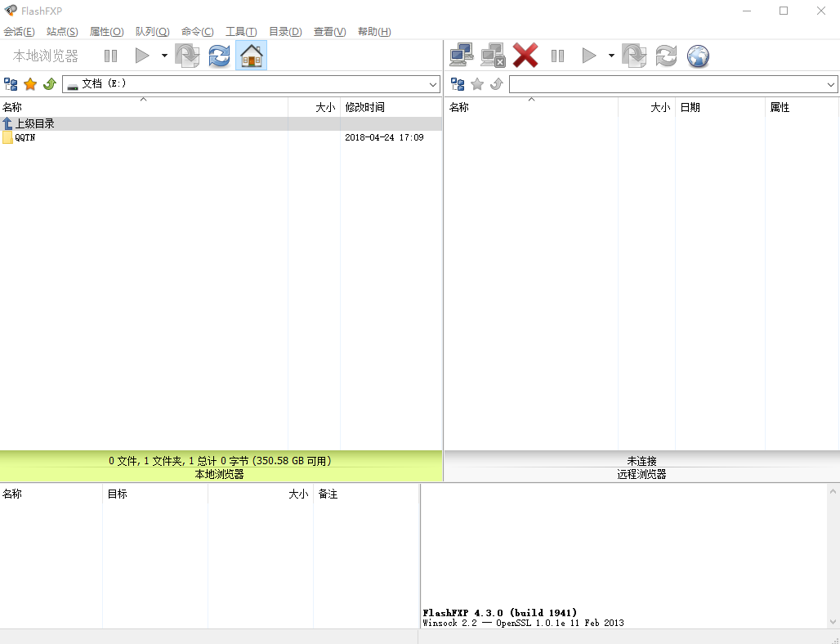840x644 pixels.
Task: Click the local pane refresh icon
Action: tap(219, 56)
